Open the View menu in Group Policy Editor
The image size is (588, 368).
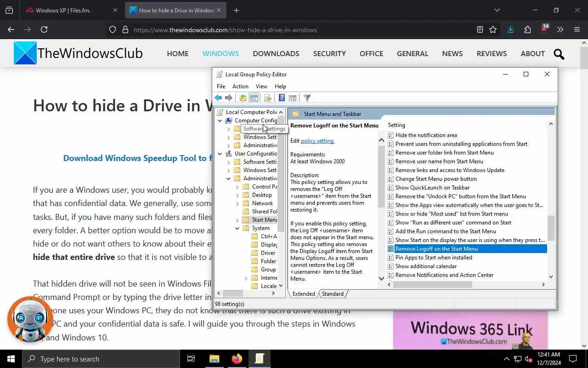(x=261, y=86)
